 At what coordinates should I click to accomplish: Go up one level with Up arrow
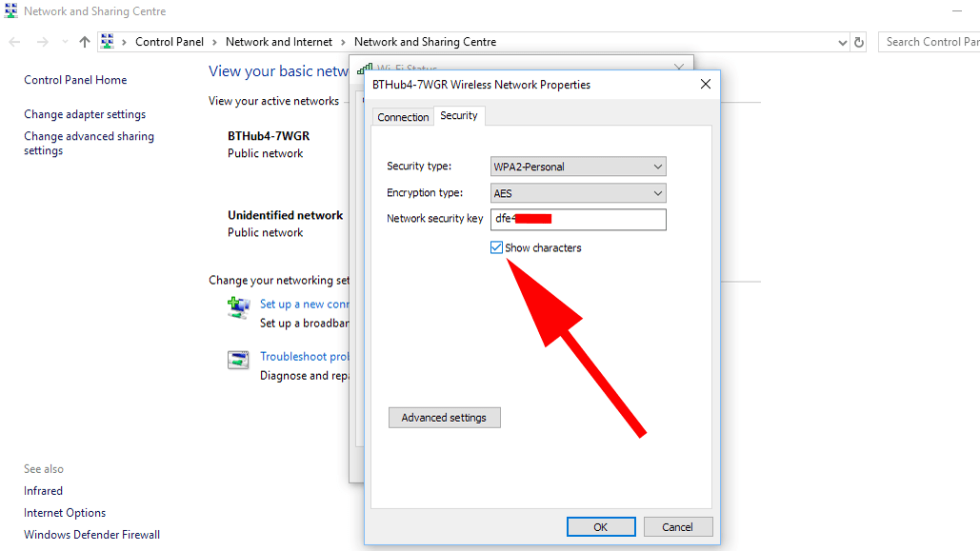click(x=85, y=42)
